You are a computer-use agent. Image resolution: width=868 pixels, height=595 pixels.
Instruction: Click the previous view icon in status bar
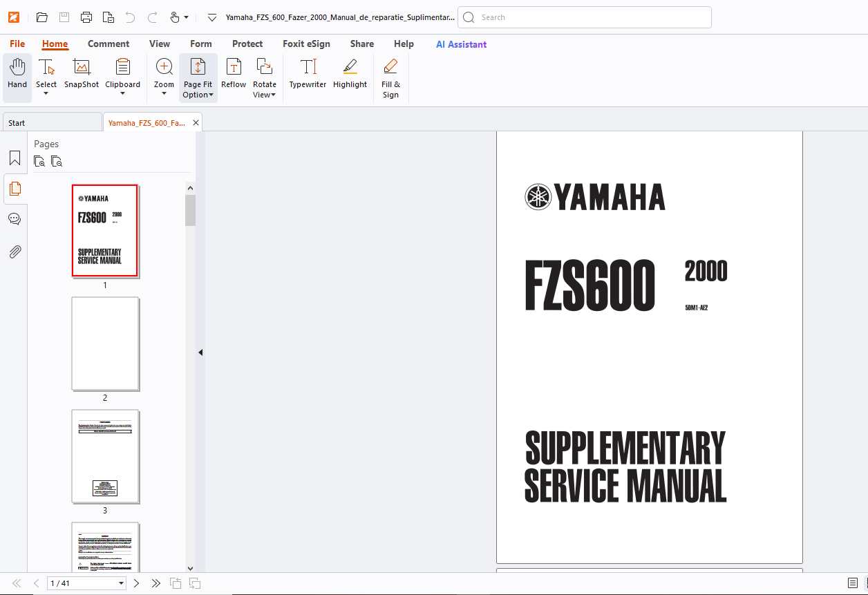click(176, 583)
